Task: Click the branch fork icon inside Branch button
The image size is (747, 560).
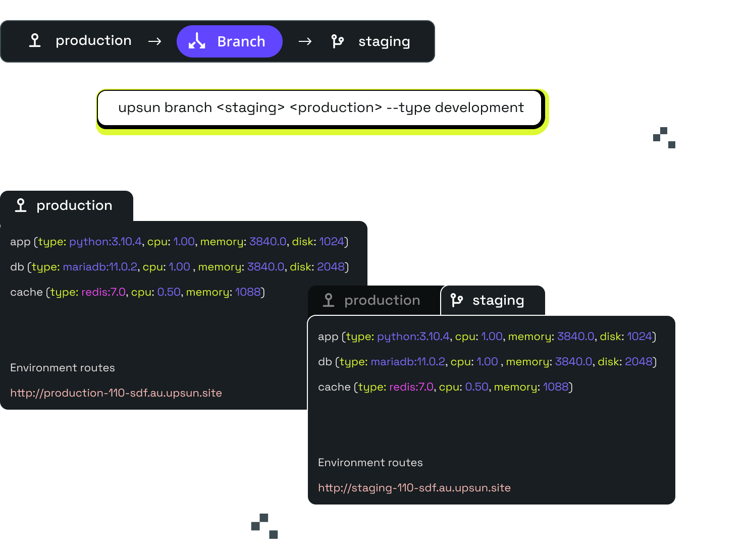Action: (x=197, y=41)
